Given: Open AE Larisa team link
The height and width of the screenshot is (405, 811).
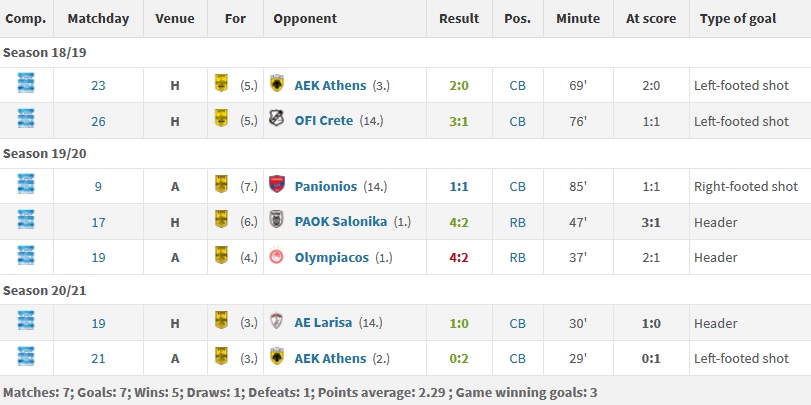Looking at the screenshot, I should (x=323, y=323).
